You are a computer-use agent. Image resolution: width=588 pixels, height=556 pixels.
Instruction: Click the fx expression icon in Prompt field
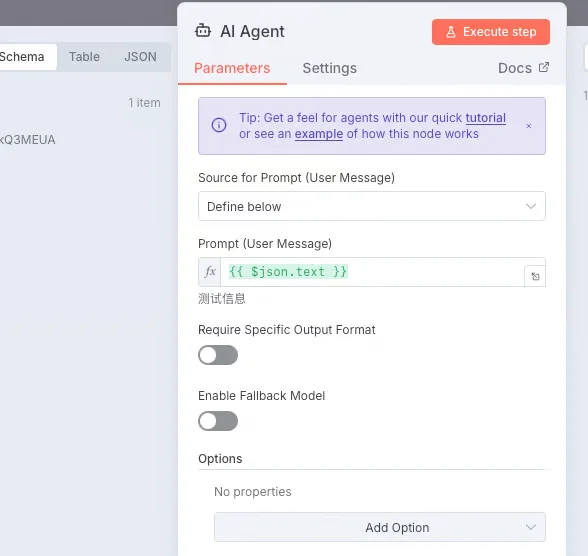pos(210,272)
